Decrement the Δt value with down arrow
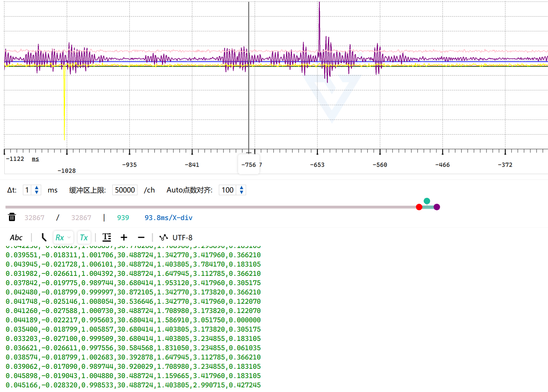Viewport: 548px width, 392px height. point(37,193)
